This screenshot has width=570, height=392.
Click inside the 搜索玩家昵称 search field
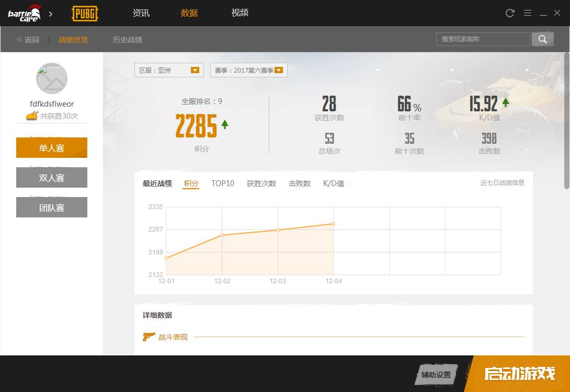pyautogui.click(x=481, y=39)
